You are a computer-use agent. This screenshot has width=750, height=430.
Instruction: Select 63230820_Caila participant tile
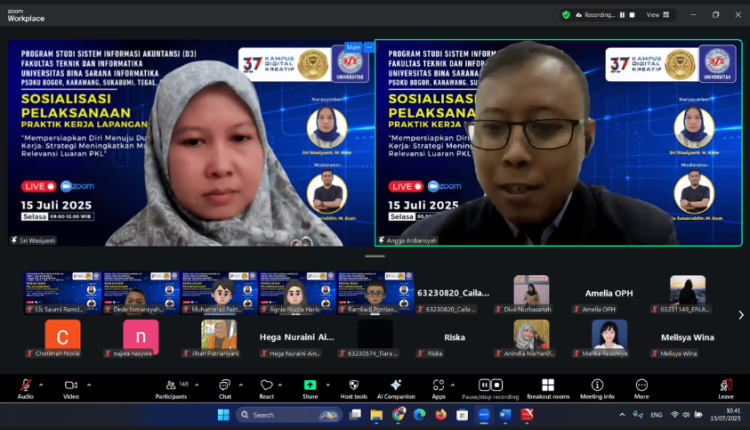click(x=453, y=293)
